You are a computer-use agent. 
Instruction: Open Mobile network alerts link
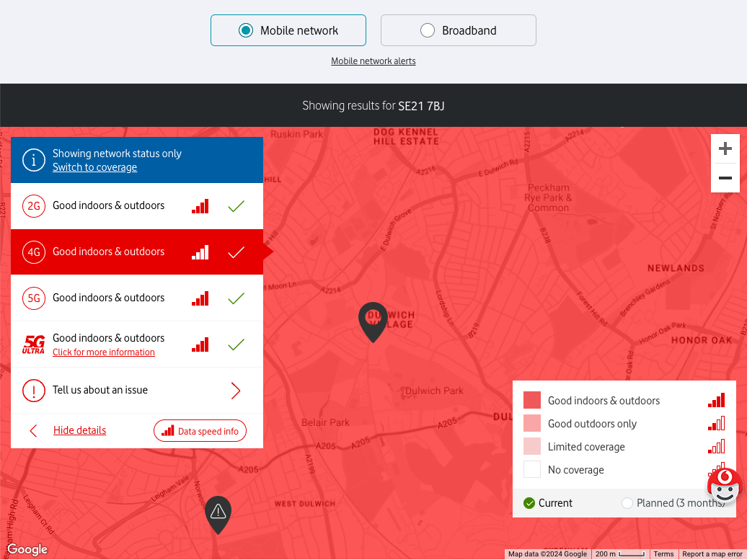coord(373,61)
